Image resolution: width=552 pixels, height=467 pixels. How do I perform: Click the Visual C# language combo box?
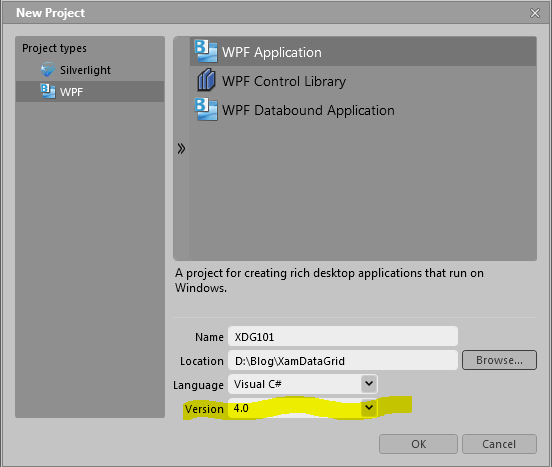click(x=303, y=384)
